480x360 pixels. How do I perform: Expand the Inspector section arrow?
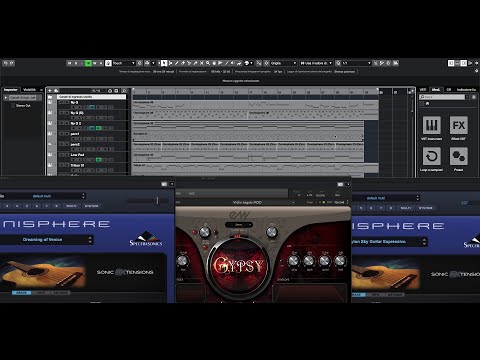tap(6, 98)
